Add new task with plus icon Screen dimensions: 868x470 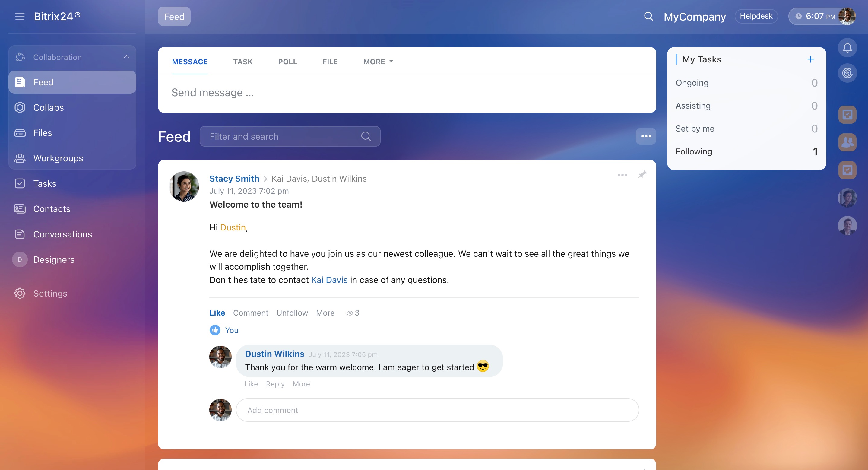(x=810, y=59)
